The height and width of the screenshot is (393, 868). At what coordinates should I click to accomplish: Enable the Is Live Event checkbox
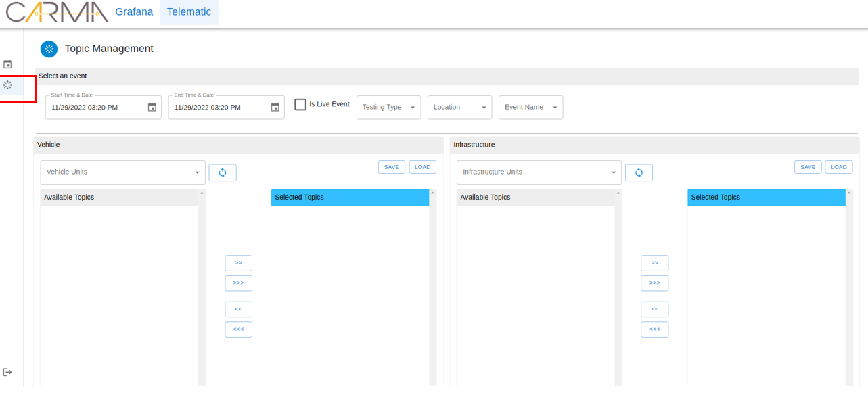click(300, 104)
